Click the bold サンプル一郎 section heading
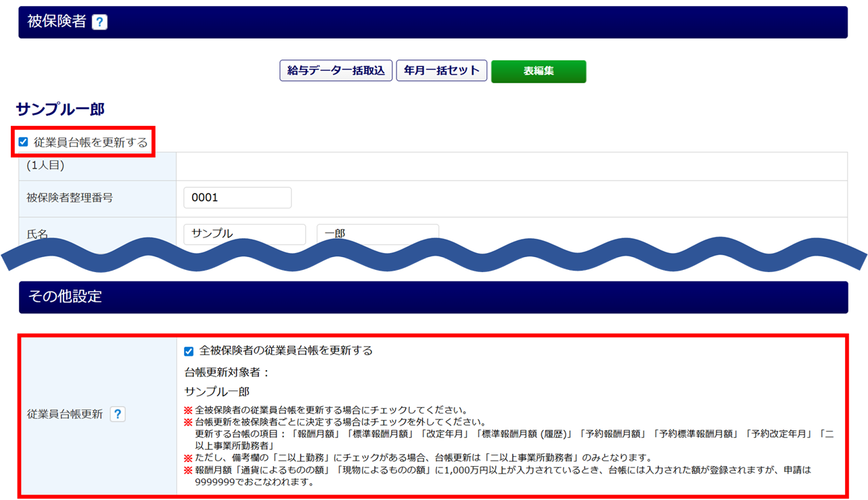The image size is (868, 500). click(x=60, y=109)
